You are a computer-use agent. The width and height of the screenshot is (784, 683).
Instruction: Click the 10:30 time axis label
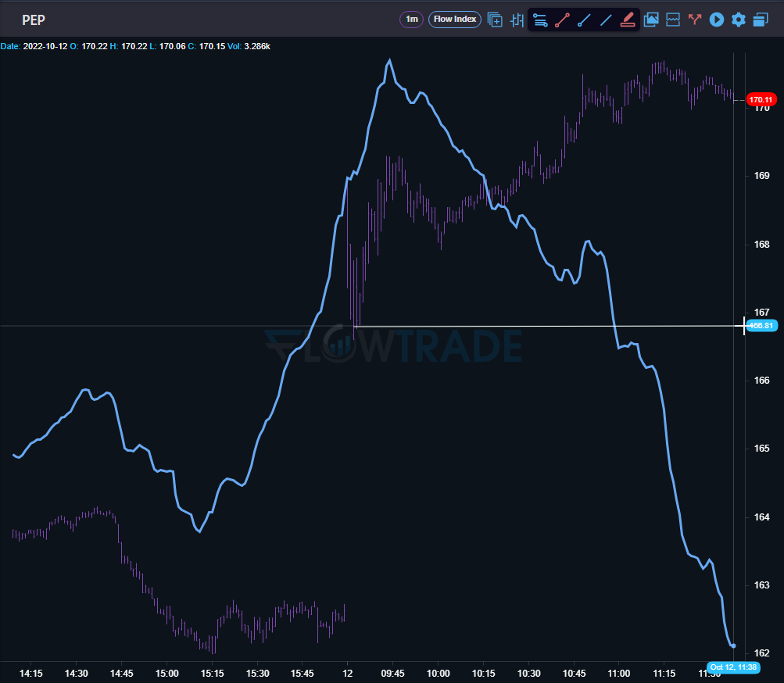point(528,674)
